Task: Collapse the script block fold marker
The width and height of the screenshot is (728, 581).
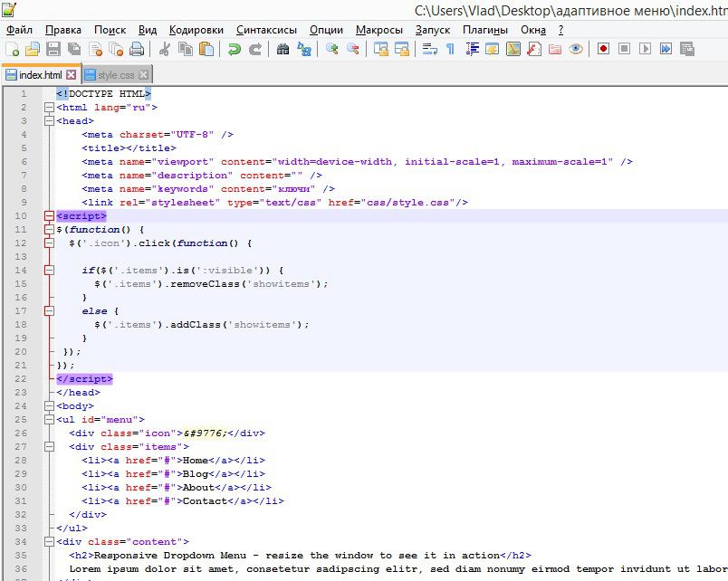Action: [x=49, y=216]
